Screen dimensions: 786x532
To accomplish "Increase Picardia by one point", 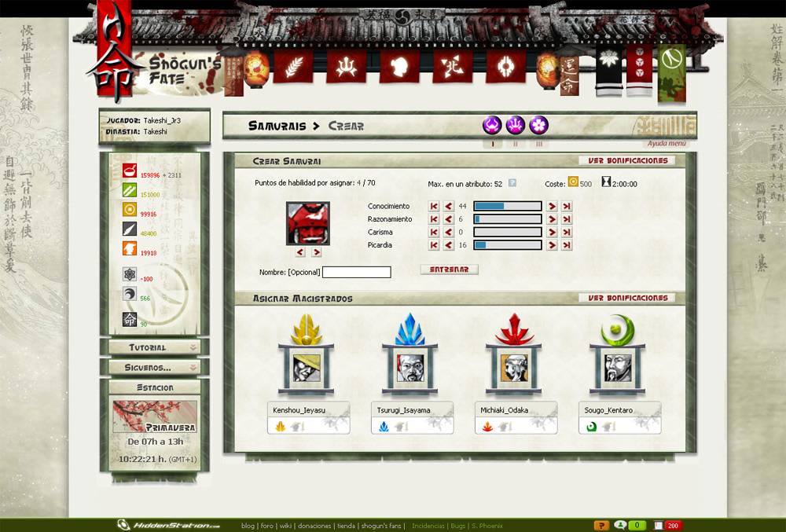I will pos(552,245).
